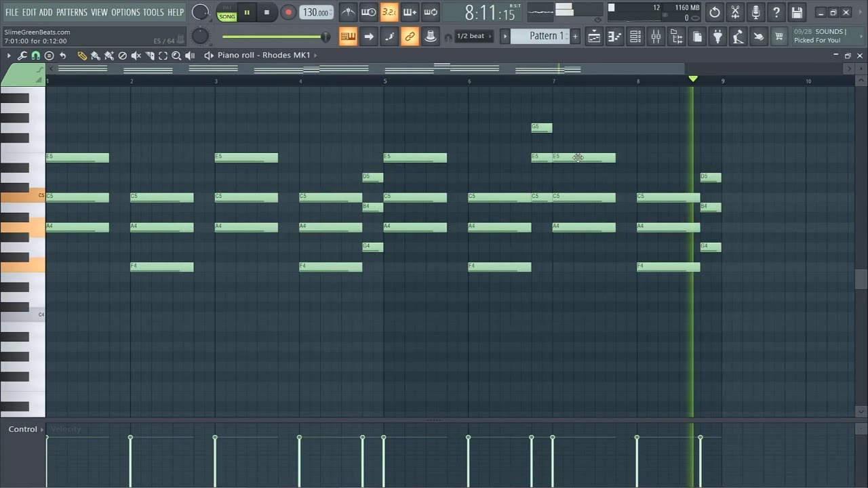The height and width of the screenshot is (488, 868).
Task: Pick the Zoom magnifier tool
Action: 176,56
